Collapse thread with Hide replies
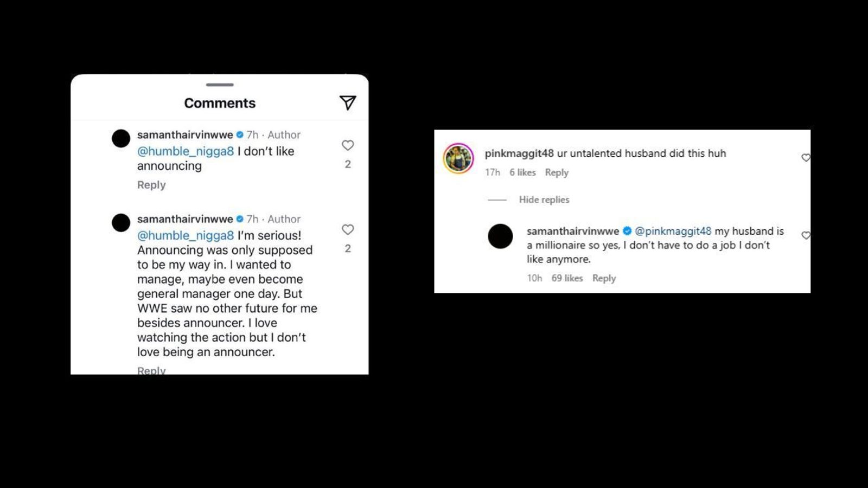 [544, 200]
